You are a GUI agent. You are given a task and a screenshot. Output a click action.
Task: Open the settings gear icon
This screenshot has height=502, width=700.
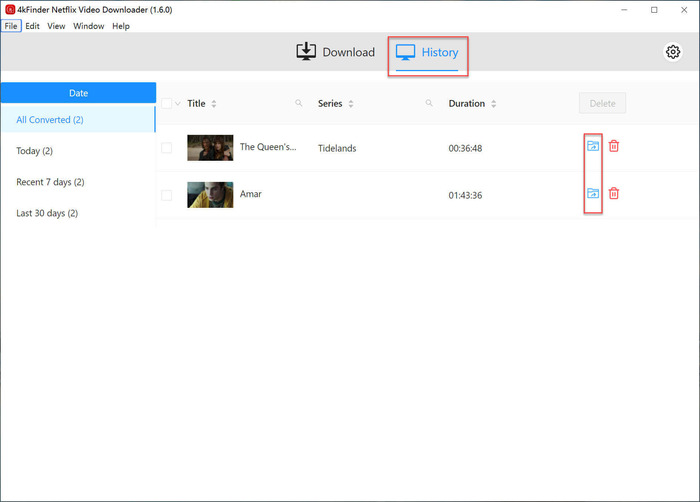click(673, 52)
